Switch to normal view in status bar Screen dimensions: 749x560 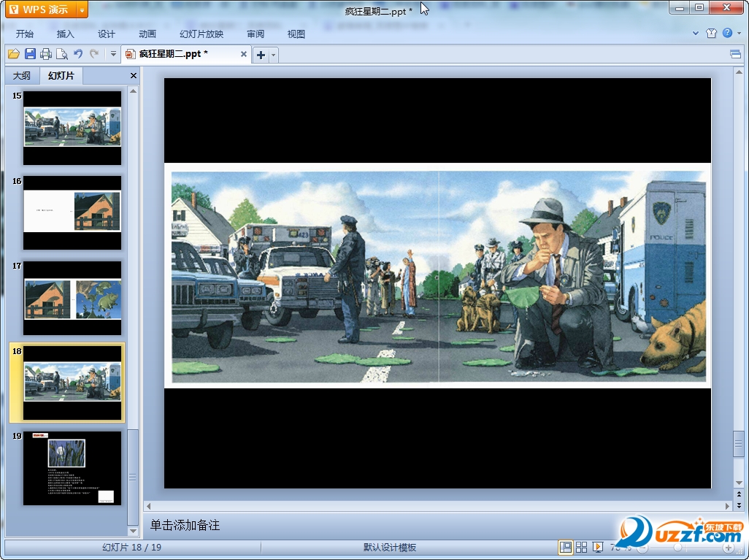(566, 547)
